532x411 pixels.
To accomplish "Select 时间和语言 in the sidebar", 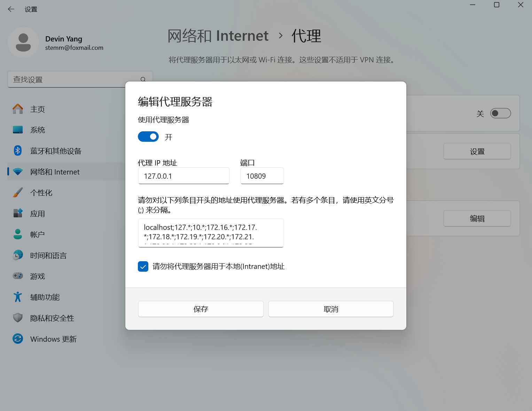I will pyautogui.click(x=48, y=255).
